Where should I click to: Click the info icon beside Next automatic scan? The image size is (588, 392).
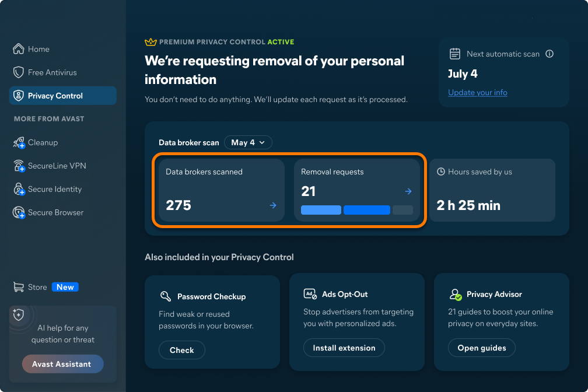pyautogui.click(x=549, y=54)
